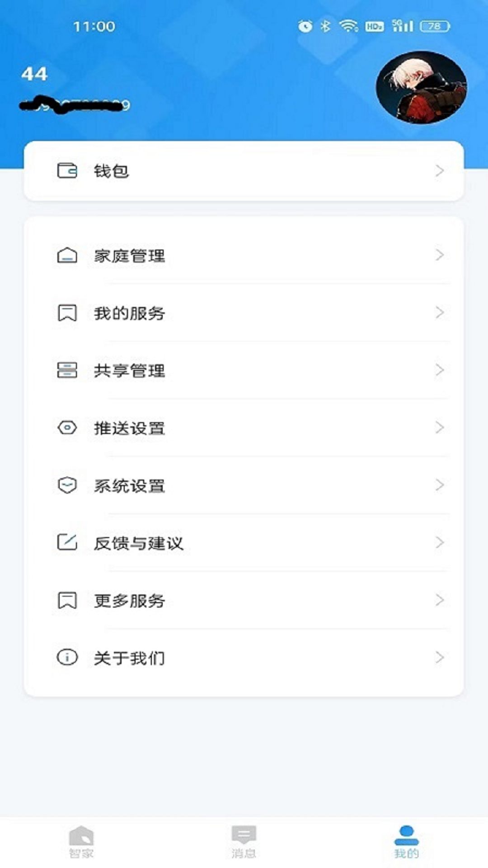The image size is (488, 868).
Task: Tap the edit icon for 反馈与建议
Action: click(67, 542)
